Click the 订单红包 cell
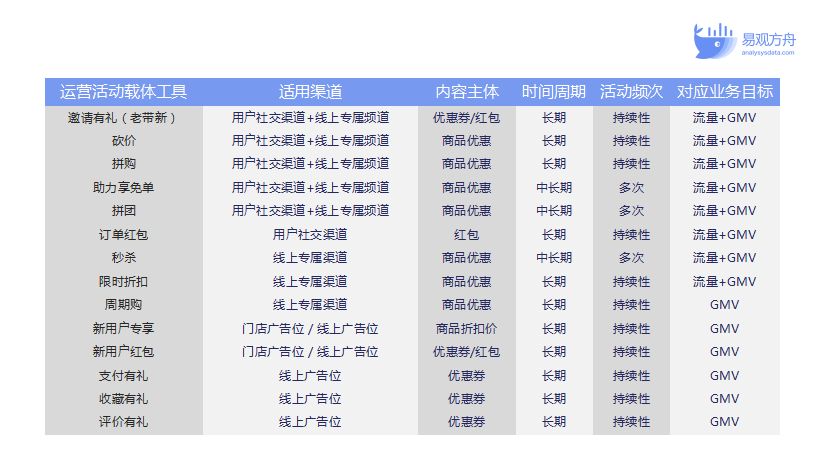Screen dimensions: 829x460 click(x=123, y=235)
